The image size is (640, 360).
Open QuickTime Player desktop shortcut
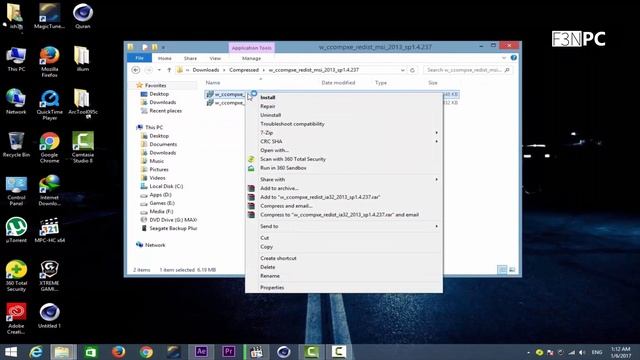point(49,104)
